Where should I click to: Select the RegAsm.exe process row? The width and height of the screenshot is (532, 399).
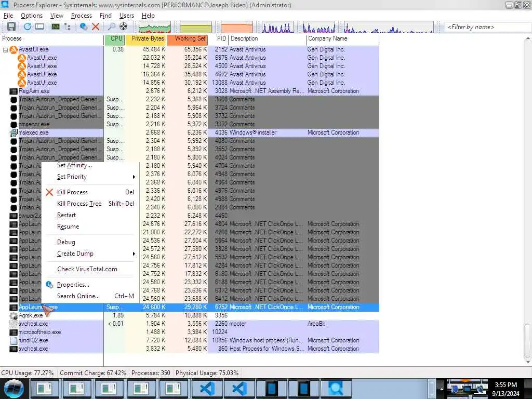[x=190, y=91]
